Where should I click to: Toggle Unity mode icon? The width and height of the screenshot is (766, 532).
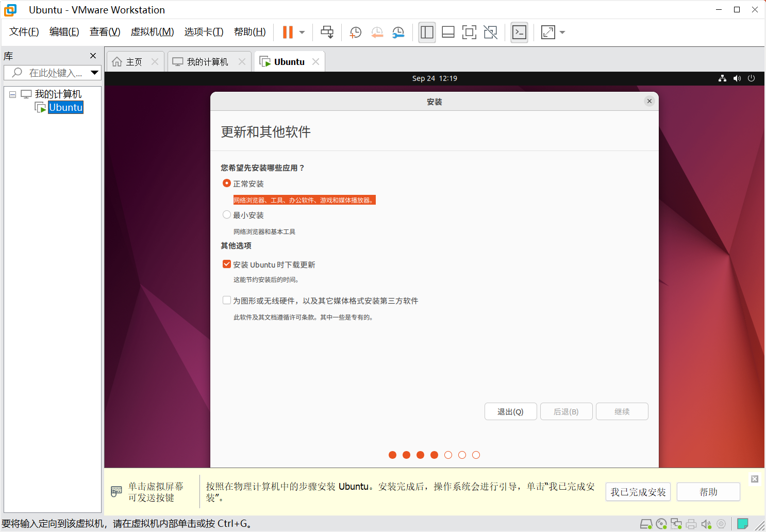tap(491, 32)
